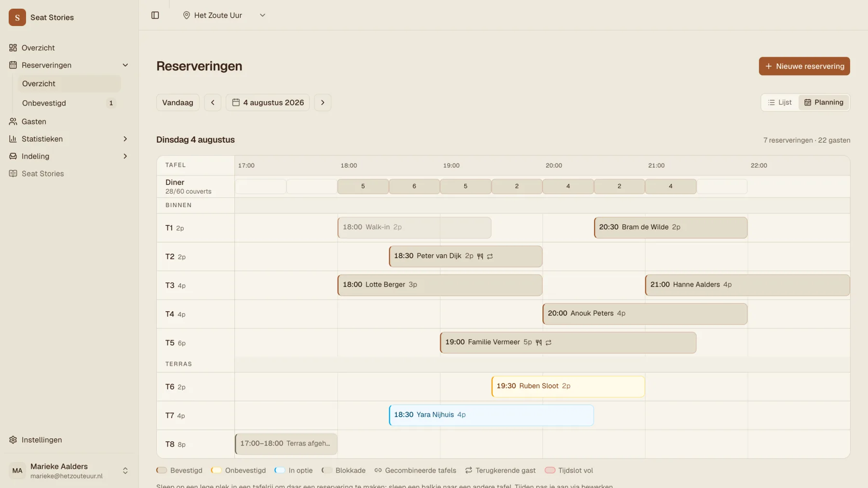Expand the Indeling menu chevron
868x488 pixels.
pyautogui.click(x=125, y=156)
